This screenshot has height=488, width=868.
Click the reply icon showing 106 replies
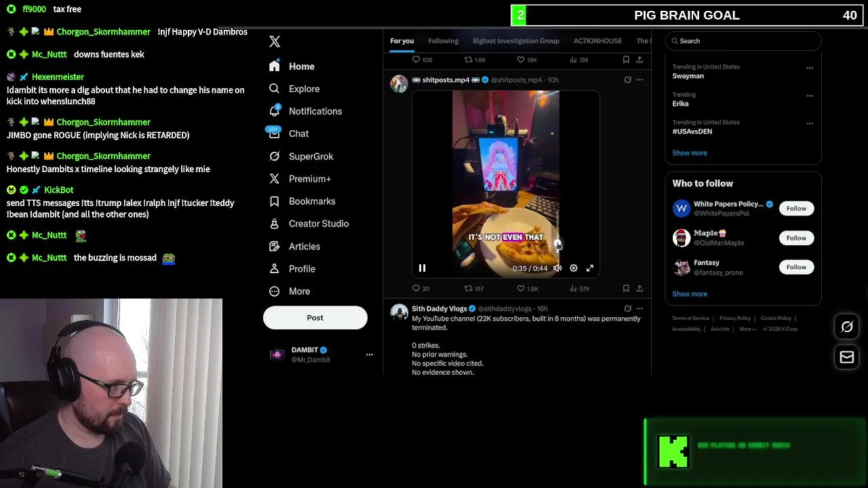416,60
